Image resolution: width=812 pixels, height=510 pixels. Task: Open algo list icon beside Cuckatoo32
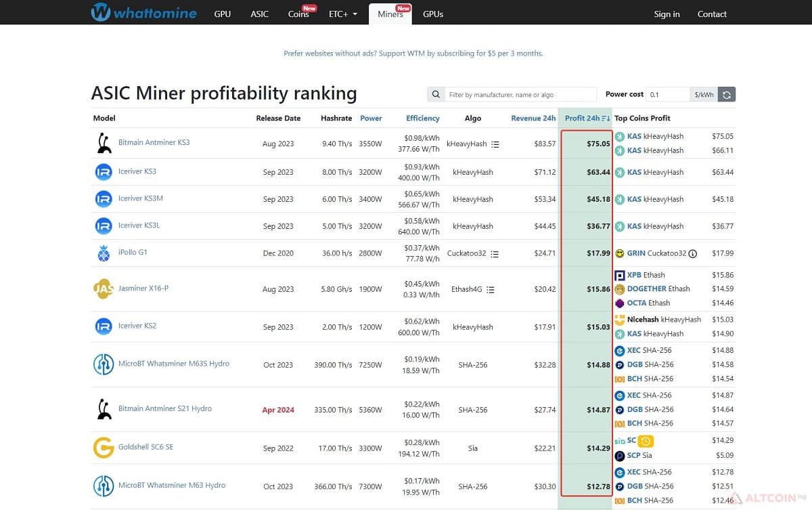(495, 254)
